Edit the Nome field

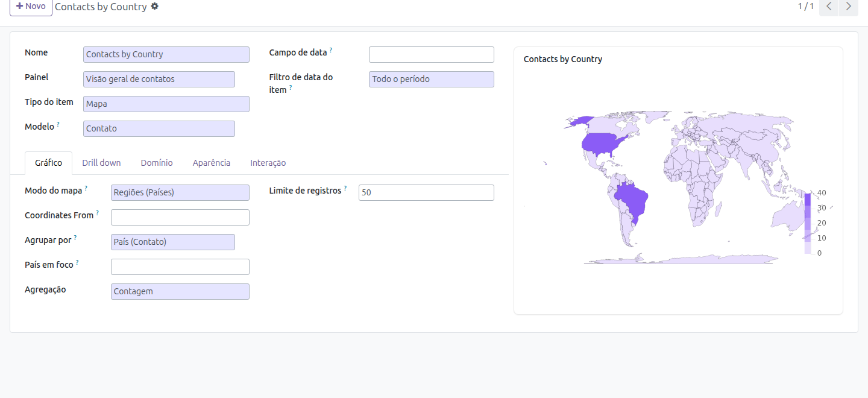166,54
